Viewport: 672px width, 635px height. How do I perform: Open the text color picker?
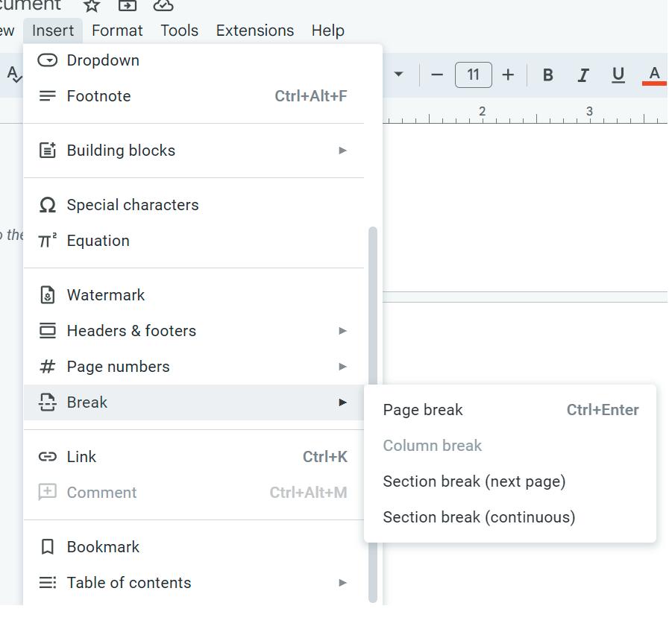[654, 75]
